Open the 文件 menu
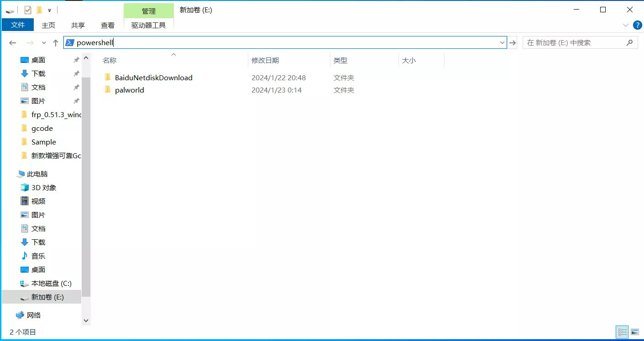 tap(18, 25)
